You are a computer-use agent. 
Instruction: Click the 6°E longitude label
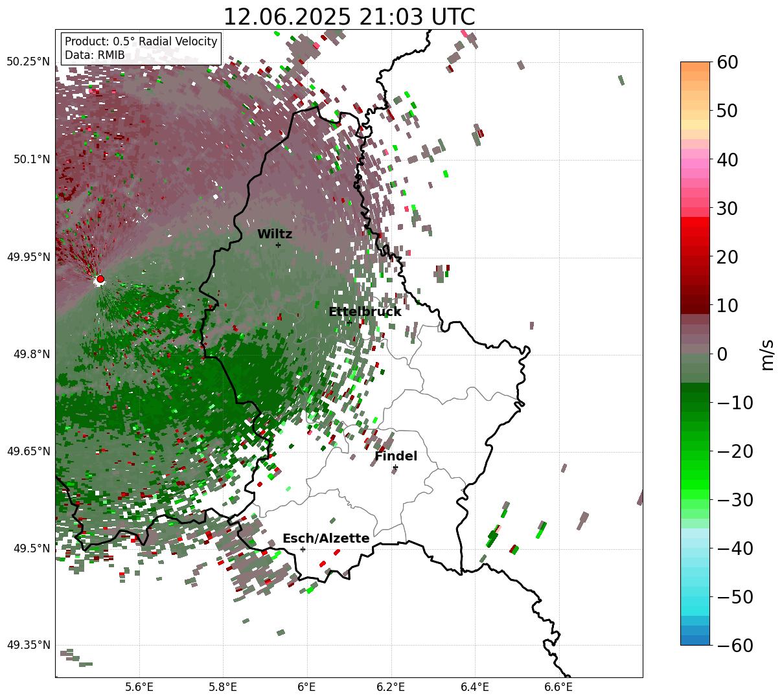tap(306, 687)
